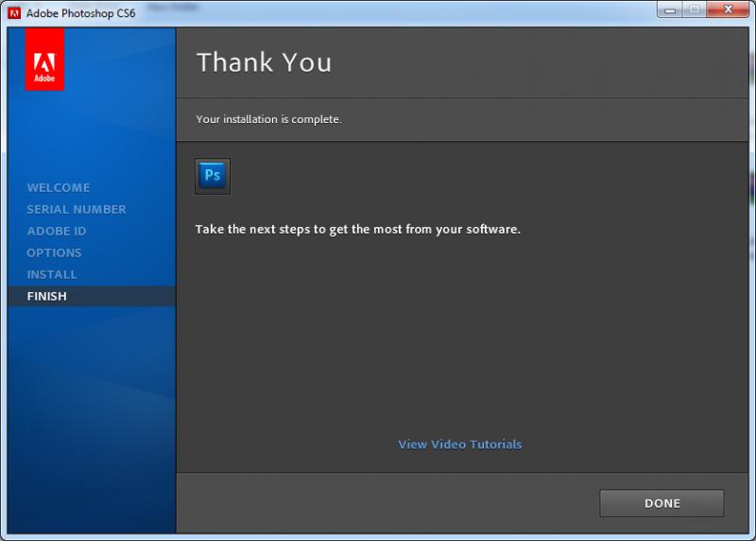Select the FINISH step
The image size is (756, 541).
click(x=92, y=296)
